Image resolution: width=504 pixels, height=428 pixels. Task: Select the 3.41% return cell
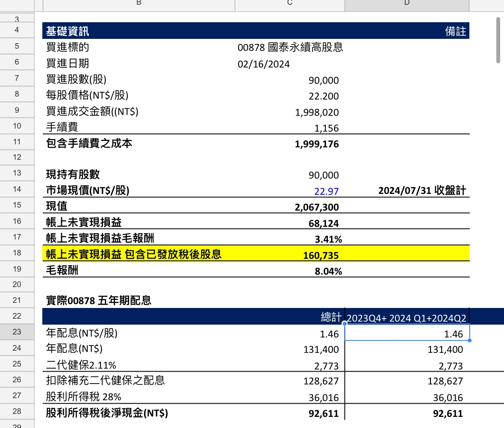pos(328,239)
